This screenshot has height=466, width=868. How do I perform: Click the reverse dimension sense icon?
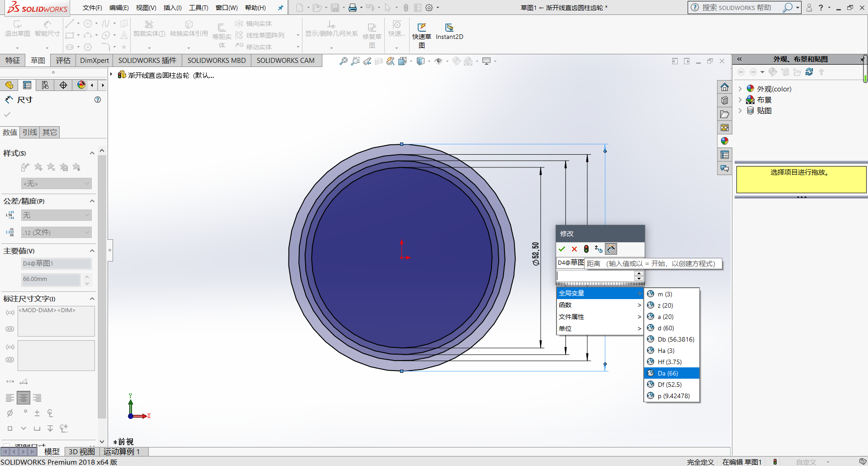(599, 249)
